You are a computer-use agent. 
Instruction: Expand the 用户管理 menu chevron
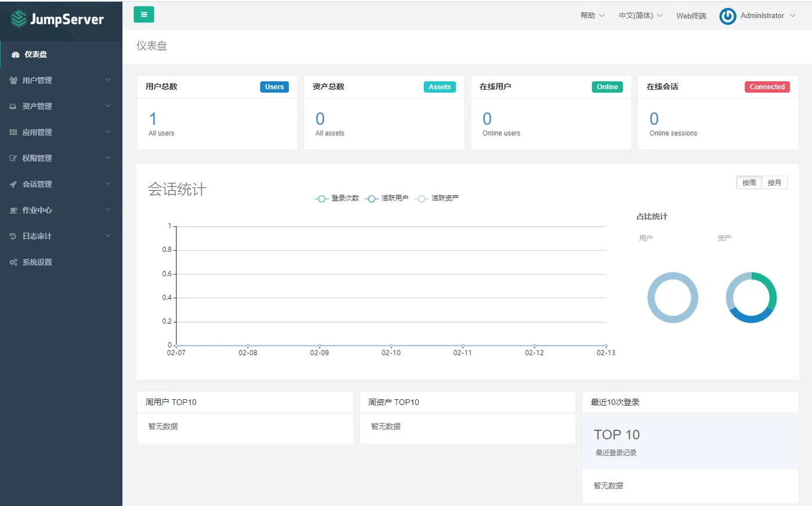click(x=108, y=80)
